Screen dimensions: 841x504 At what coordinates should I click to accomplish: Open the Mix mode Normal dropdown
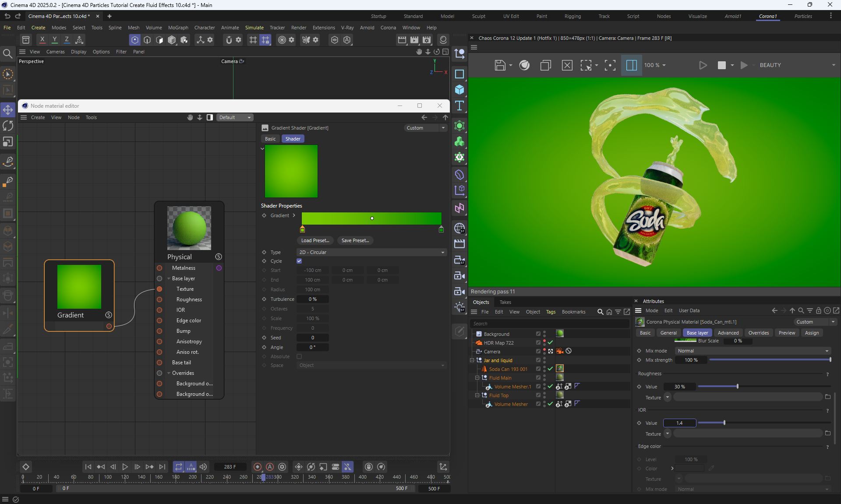(753, 351)
